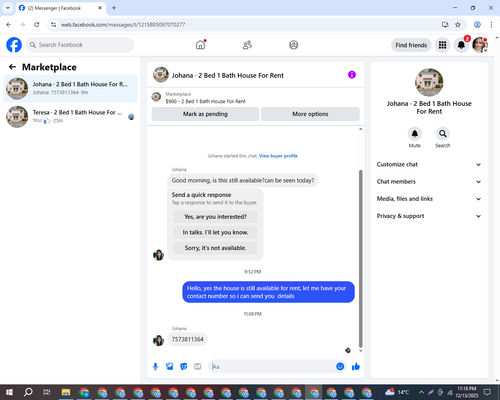Send a thumbs-up like

click(x=356, y=367)
